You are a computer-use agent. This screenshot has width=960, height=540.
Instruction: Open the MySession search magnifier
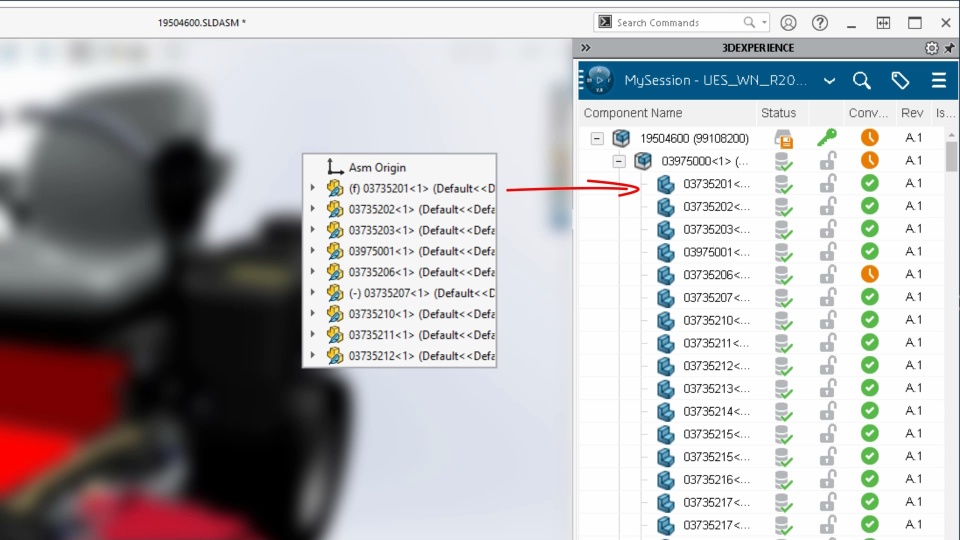point(861,80)
